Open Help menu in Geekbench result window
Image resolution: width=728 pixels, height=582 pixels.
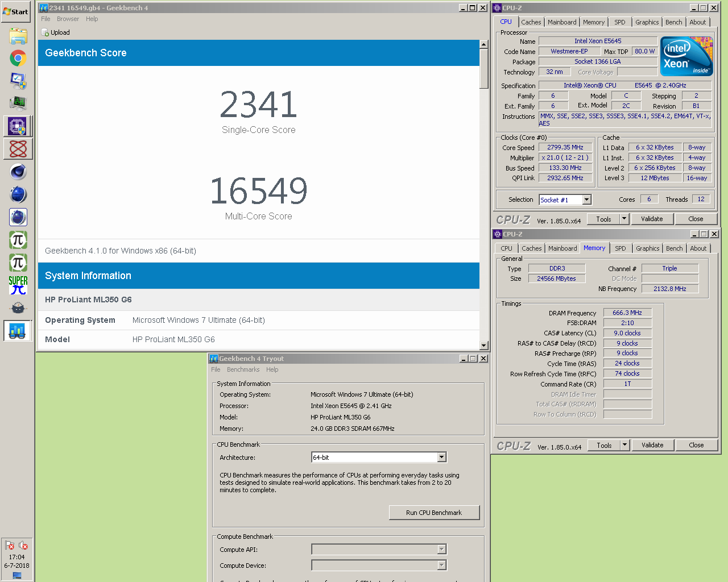click(x=92, y=19)
